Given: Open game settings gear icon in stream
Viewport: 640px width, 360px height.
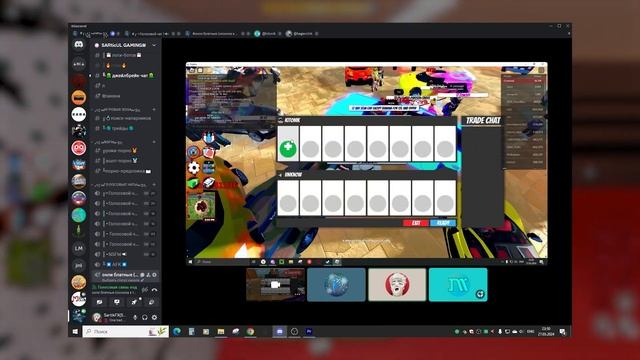Looking at the screenshot, I should [193, 167].
